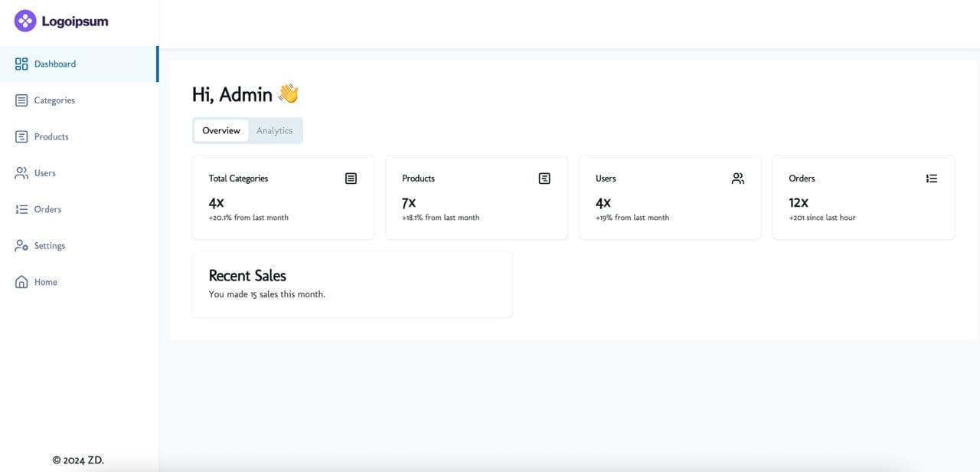Click the Users icon in the sidebar
The height and width of the screenshot is (472, 980).
(x=21, y=172)
